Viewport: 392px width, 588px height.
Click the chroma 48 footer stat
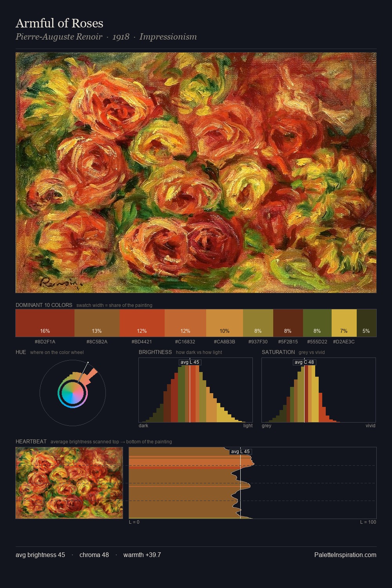[94, 555]
